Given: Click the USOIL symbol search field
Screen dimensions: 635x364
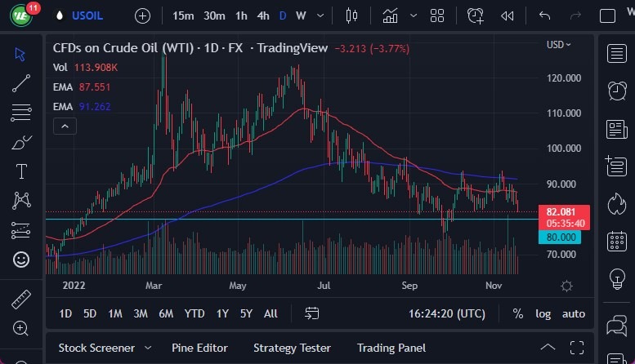Looking at the screenshot, I should point(87,16).
